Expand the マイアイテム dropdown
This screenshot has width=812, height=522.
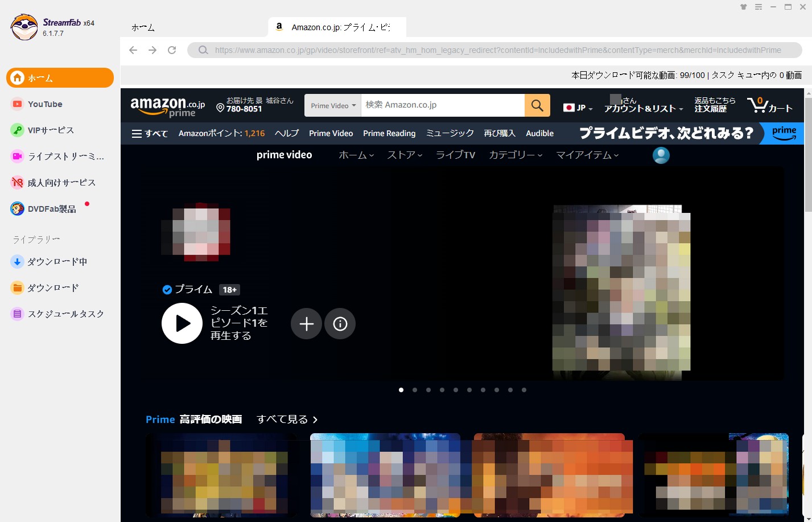click(587, 155)
